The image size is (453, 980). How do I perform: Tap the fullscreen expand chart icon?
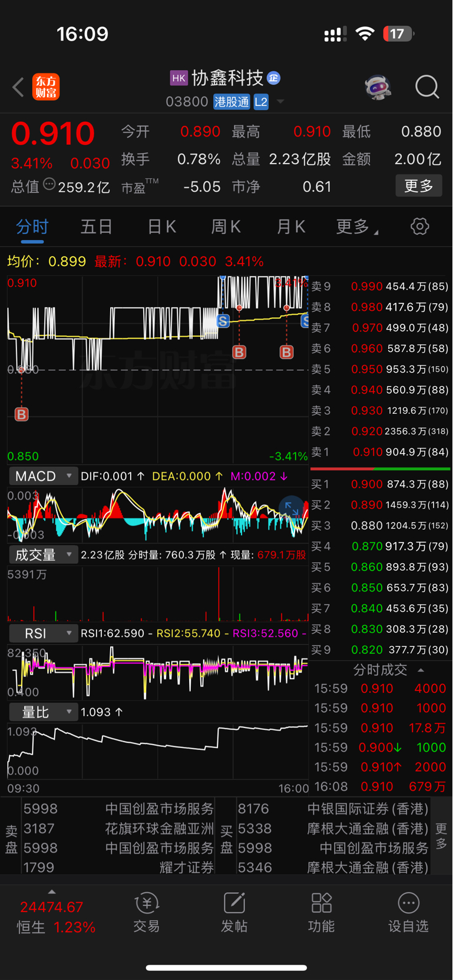click(292, 509)
